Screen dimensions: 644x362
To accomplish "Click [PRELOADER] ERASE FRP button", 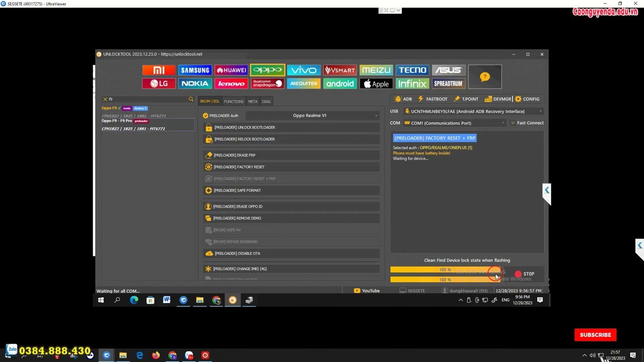I will click(x=234, y=155).
